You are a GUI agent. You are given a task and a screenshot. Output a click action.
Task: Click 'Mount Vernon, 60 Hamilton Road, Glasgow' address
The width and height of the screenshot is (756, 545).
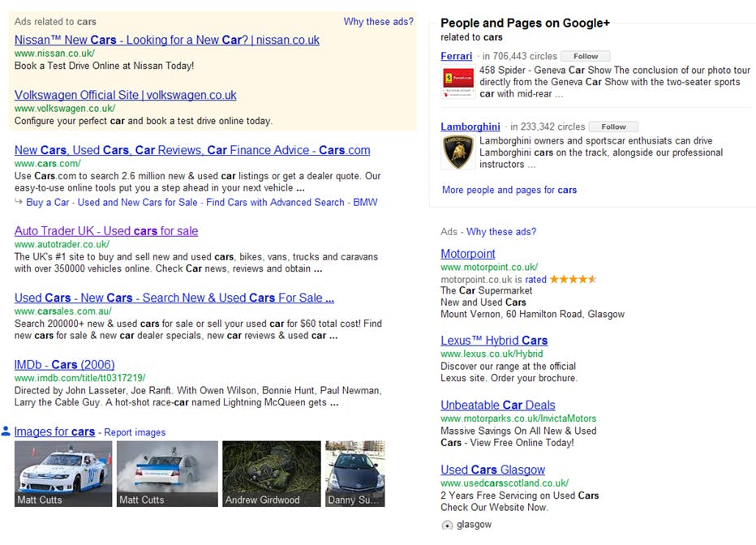tap(532, 314)
